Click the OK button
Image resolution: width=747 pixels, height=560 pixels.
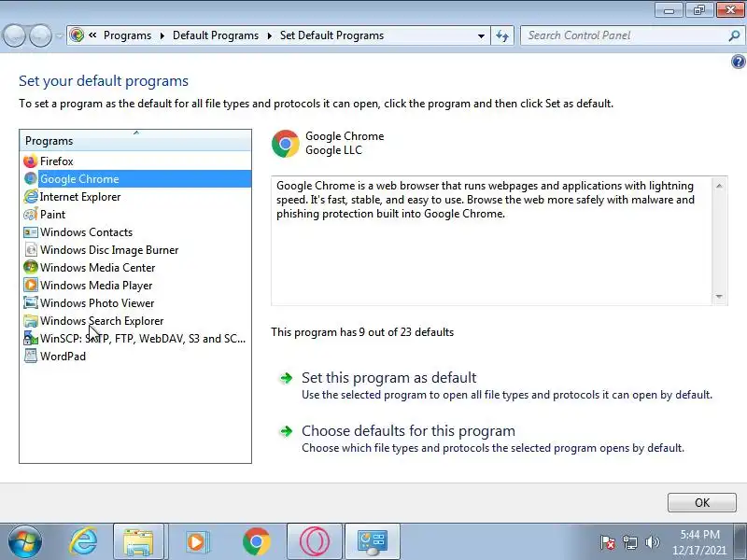tap(702, 502)
